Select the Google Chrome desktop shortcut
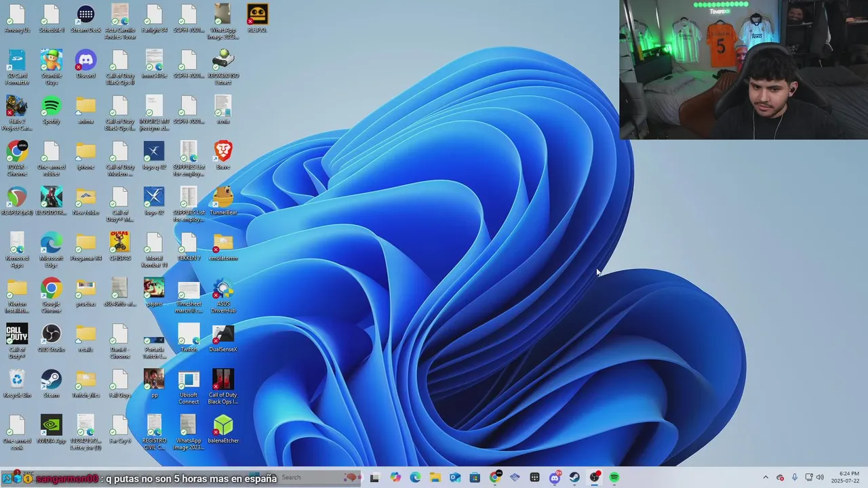 click(x=52, y=296)
